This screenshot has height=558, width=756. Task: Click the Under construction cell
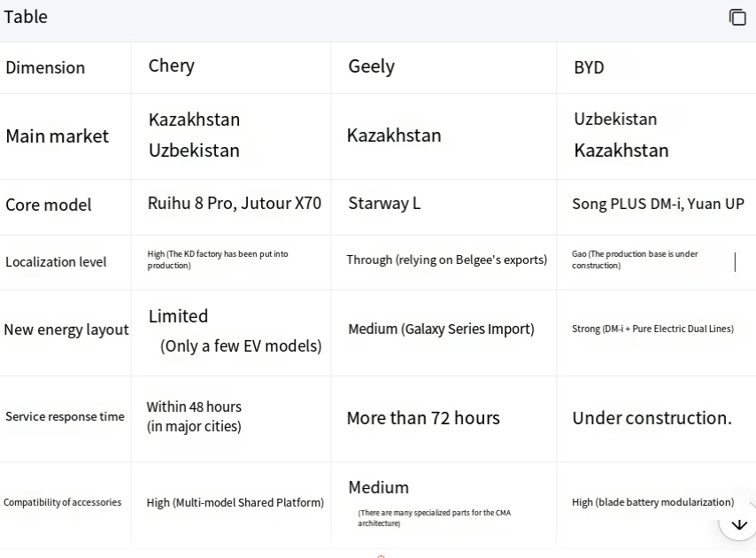pyautogui.click(x=652, y=417)
